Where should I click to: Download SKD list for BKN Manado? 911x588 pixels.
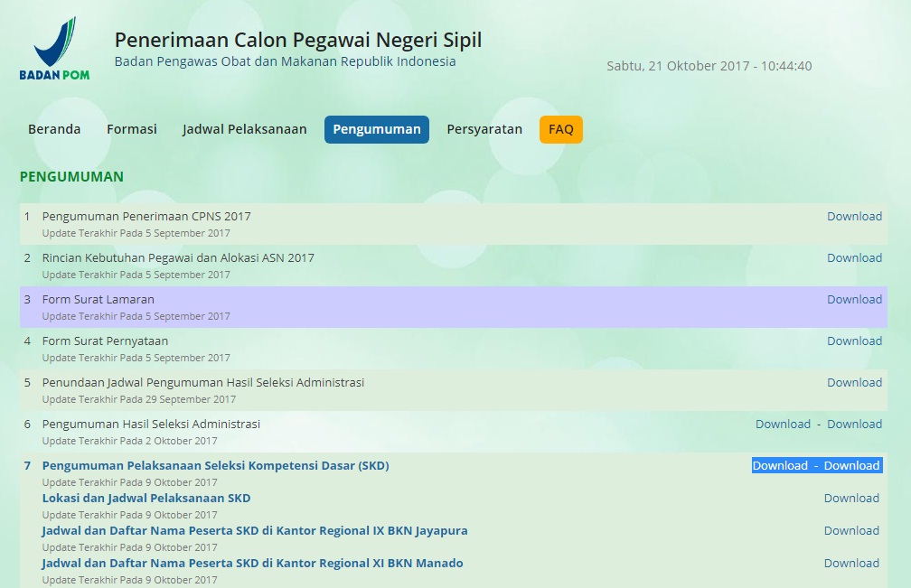(x=851, y=563)
